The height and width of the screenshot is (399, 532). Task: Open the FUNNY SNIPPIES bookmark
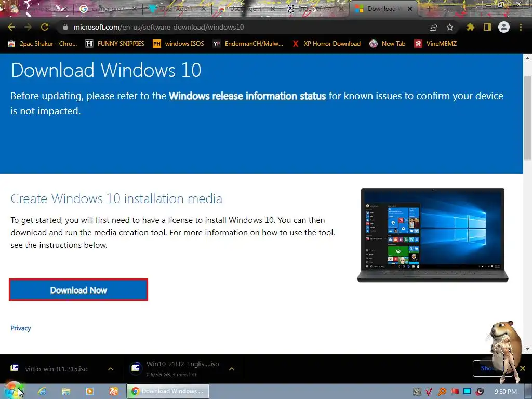[115, 44]
